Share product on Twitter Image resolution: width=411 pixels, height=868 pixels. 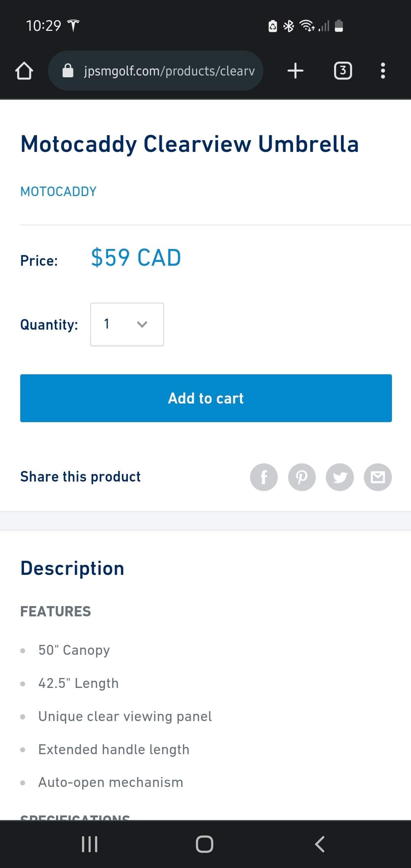tap(340, 477)
